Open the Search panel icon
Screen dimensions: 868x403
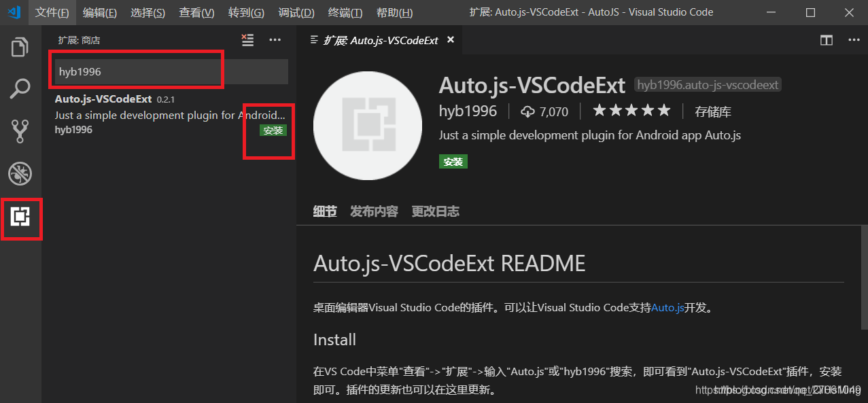19,88
